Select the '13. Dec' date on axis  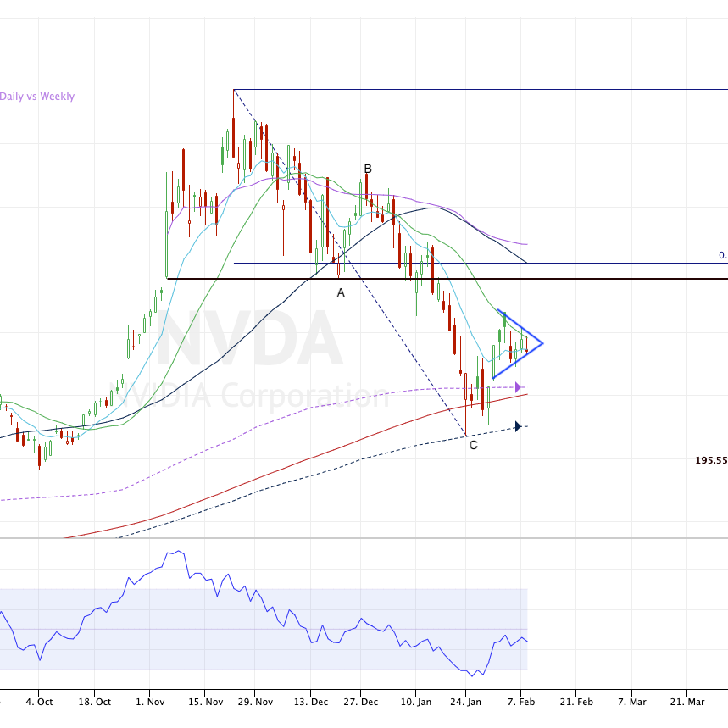click(x=310, y=703)
